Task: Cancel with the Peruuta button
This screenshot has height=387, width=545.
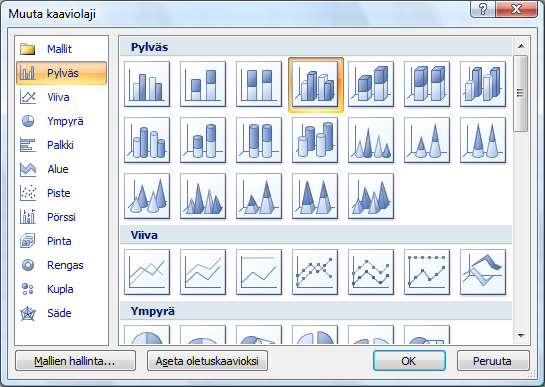Action: point(493,361)
